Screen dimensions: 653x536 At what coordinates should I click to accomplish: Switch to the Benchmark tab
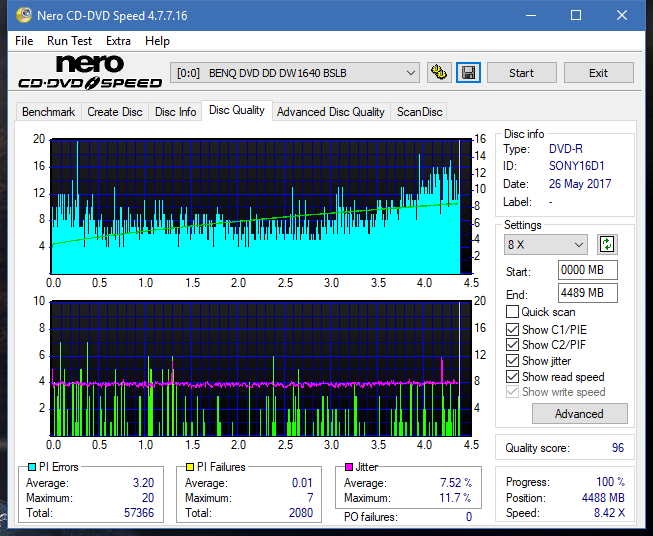click(x=48, y=112)
